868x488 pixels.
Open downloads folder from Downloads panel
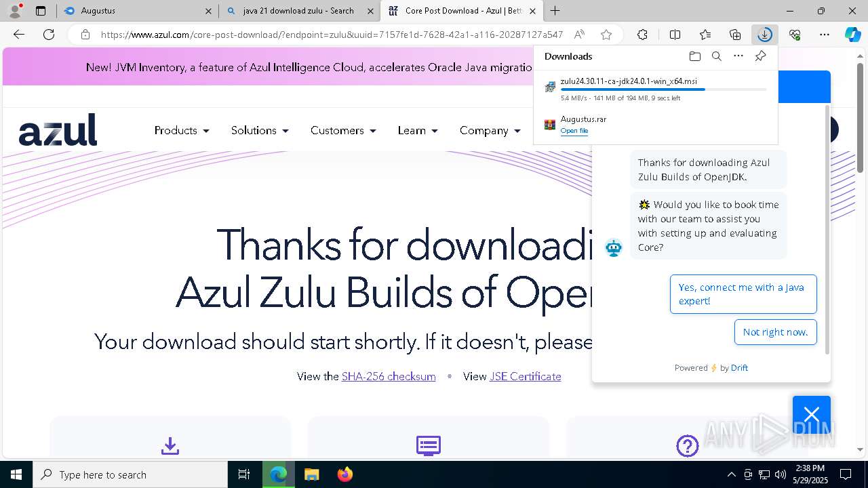pos(694,56)
